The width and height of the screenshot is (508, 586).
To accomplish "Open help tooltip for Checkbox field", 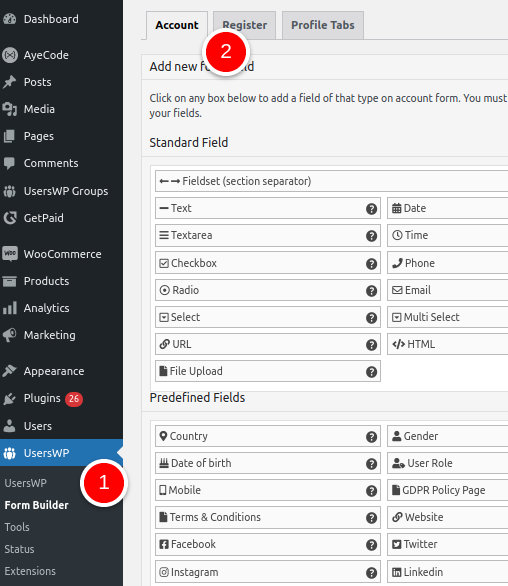I will click(x=371, y=264).
